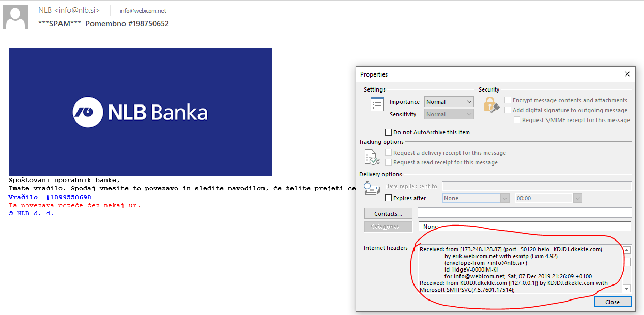Click the Internet headers scroll-up arrow
This screenshot has height=315, width=644.
[x=627, y=250]
